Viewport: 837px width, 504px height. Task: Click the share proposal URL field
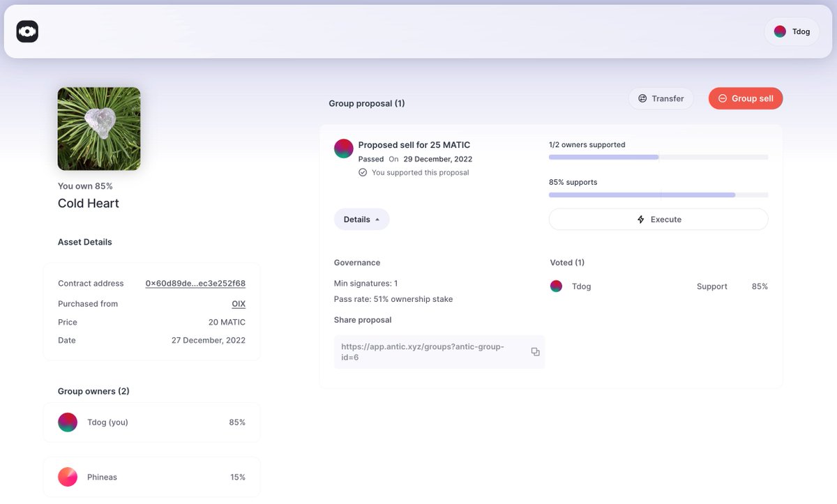click(439, 352)
